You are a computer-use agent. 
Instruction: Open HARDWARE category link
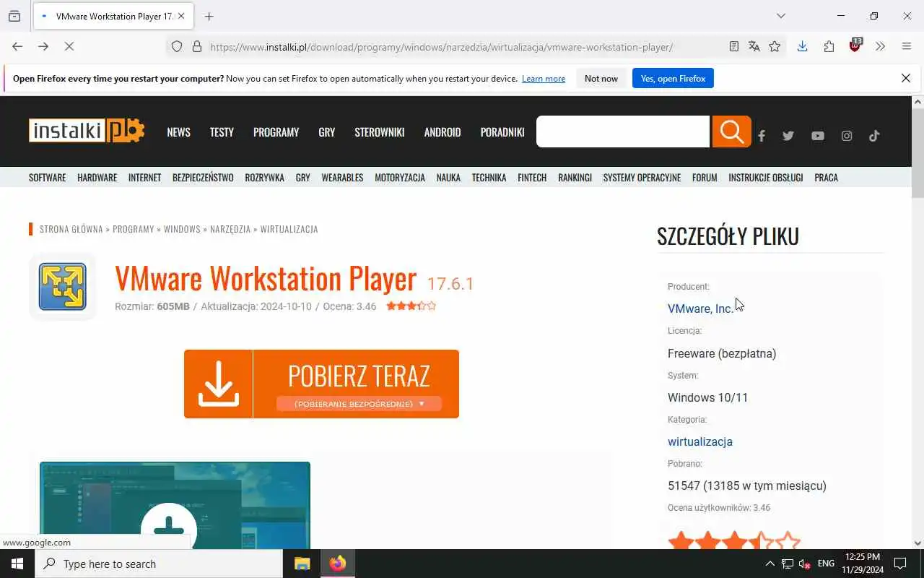tap(97, 178)
